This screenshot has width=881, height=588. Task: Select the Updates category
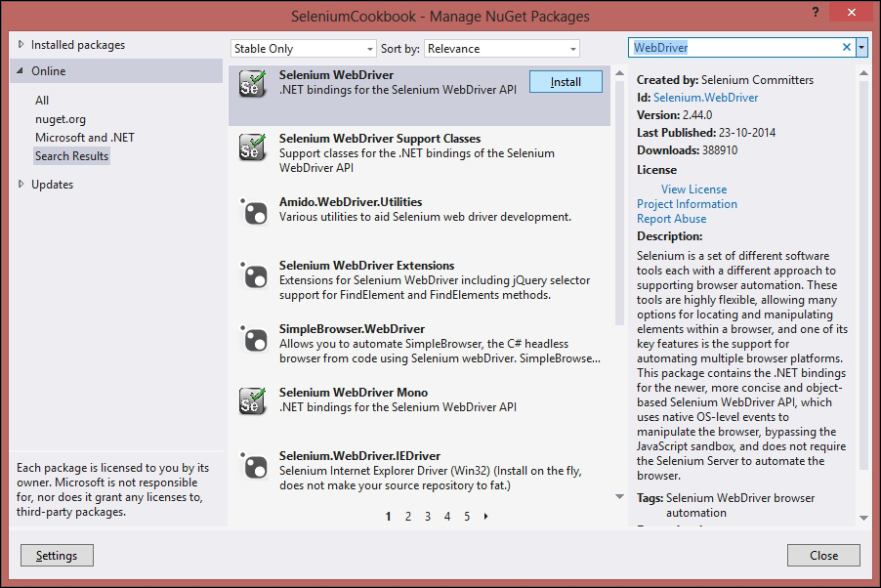(x=52, y=185)
